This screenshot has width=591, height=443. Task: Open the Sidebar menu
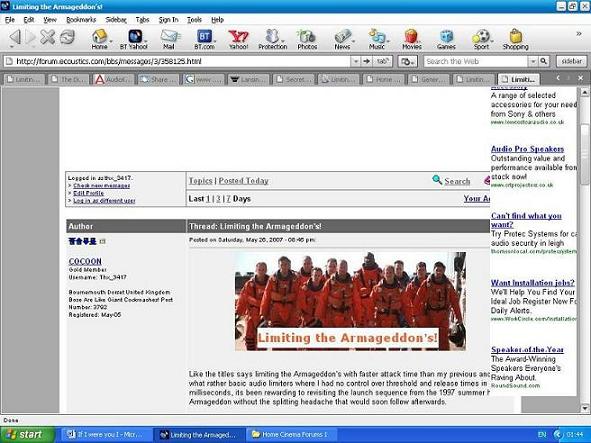coord(116,20)
